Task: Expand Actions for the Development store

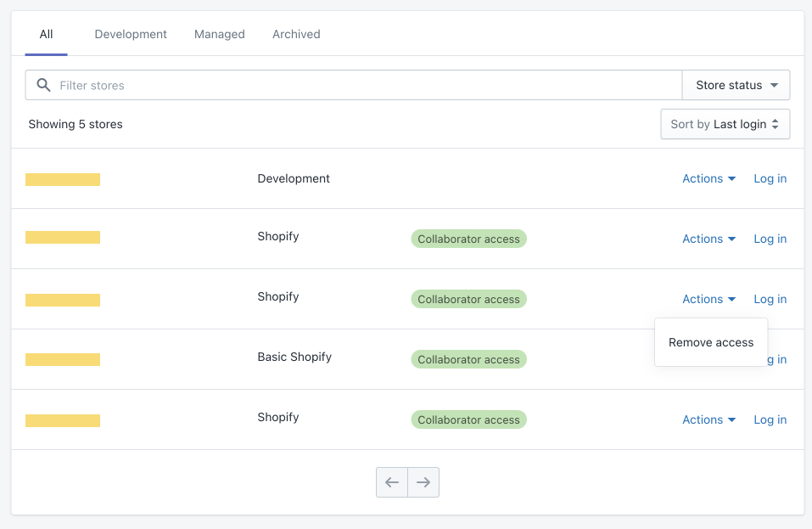Action: click(x=708, y=178)
